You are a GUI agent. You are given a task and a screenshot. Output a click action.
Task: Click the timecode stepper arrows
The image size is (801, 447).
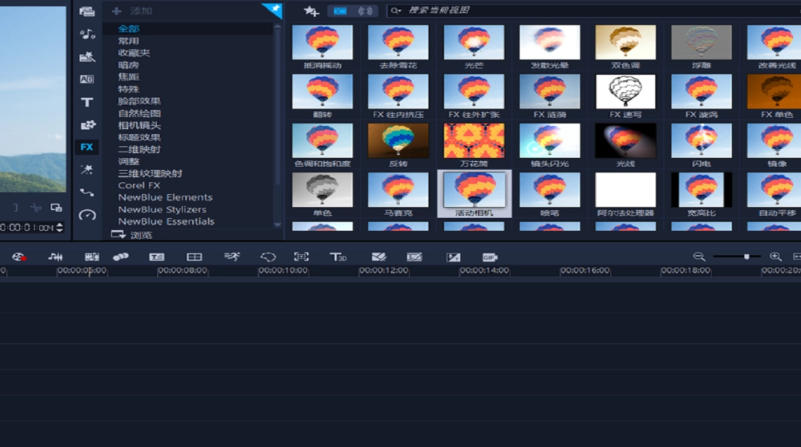pyautogui.click(x=60, y=228)
